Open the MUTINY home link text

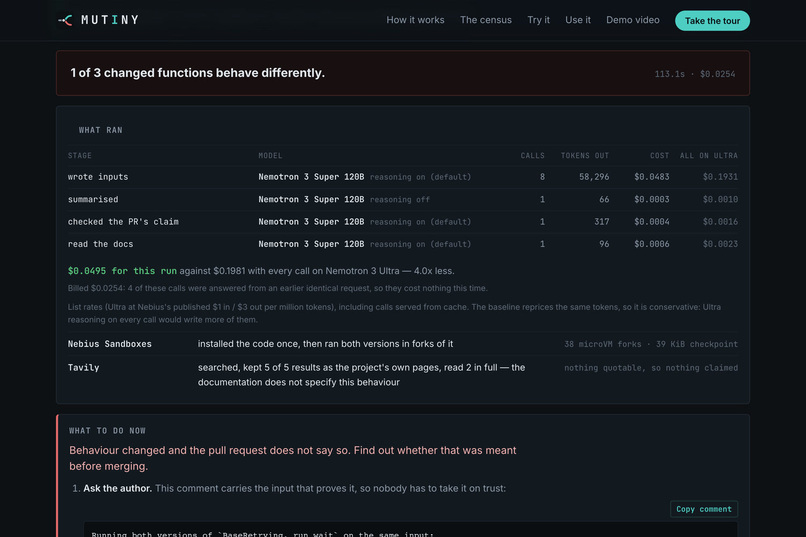point(110,20)
